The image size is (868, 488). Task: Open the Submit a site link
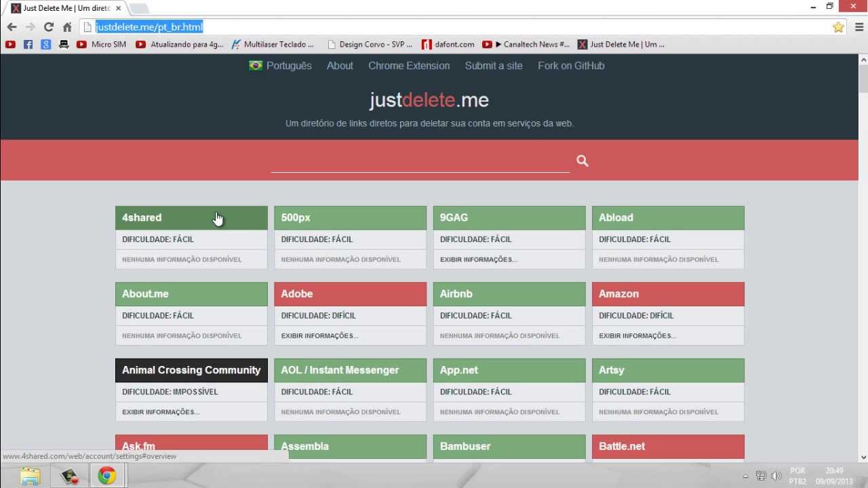pyautogui.click(x=494, y=66)
